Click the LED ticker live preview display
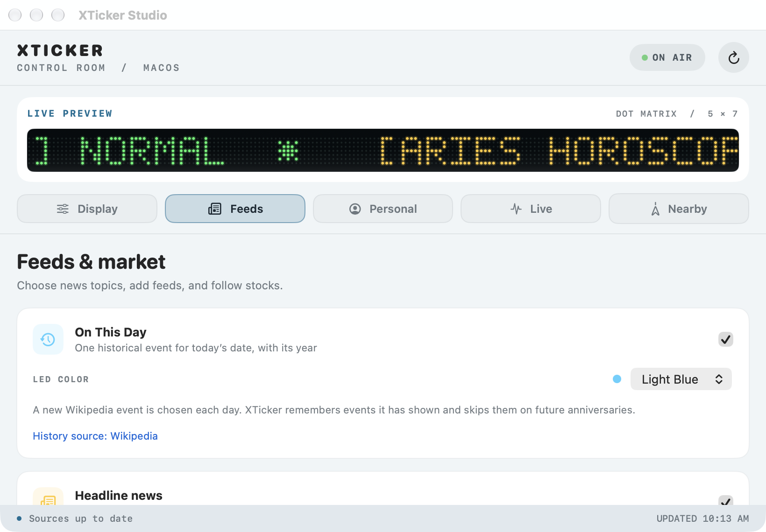 click(383, 150)
